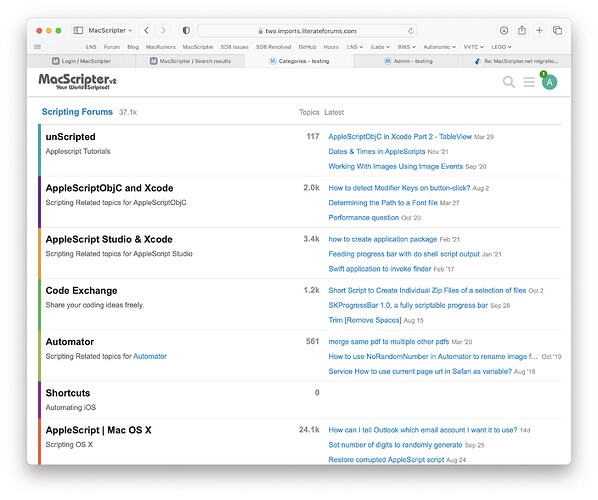Screen dimensions: 598x500
Task: Open the hamburger menu icon
Action: coord(529,82)
